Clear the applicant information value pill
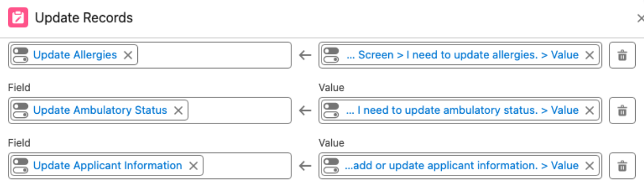Image resolution: width=644 pixels, height=191 pixels. (x=590, y=166)
